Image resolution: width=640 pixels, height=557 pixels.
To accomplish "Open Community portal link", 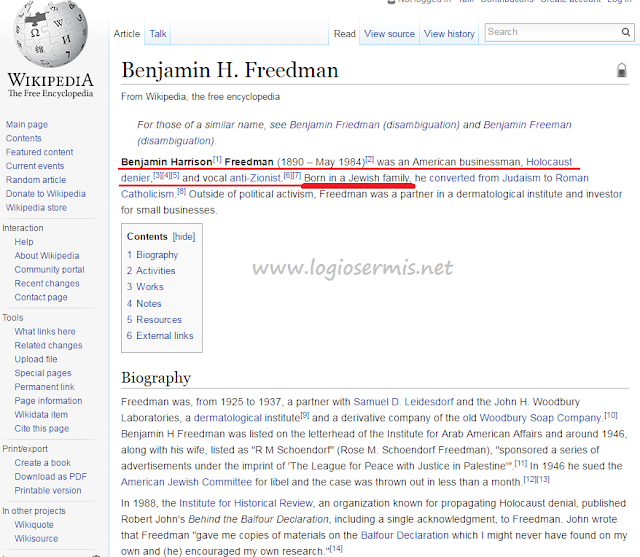I will [49, 270].
